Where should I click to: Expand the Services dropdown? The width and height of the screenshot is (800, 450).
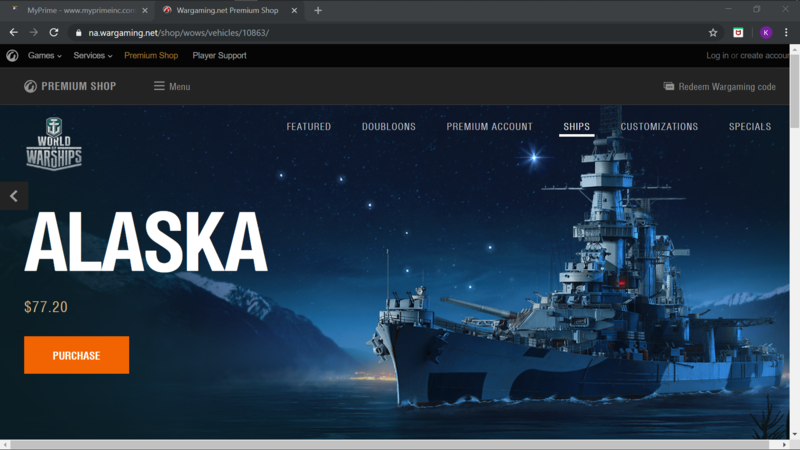(92, 56)
